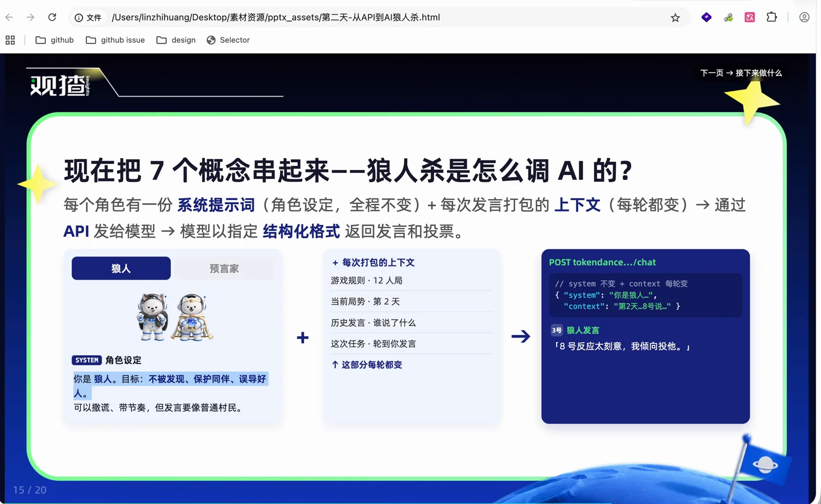The width and height of the screenshot is (821, 504).
Task: Bookmark this page with the star icon
Action: click(x=675, y=17)
